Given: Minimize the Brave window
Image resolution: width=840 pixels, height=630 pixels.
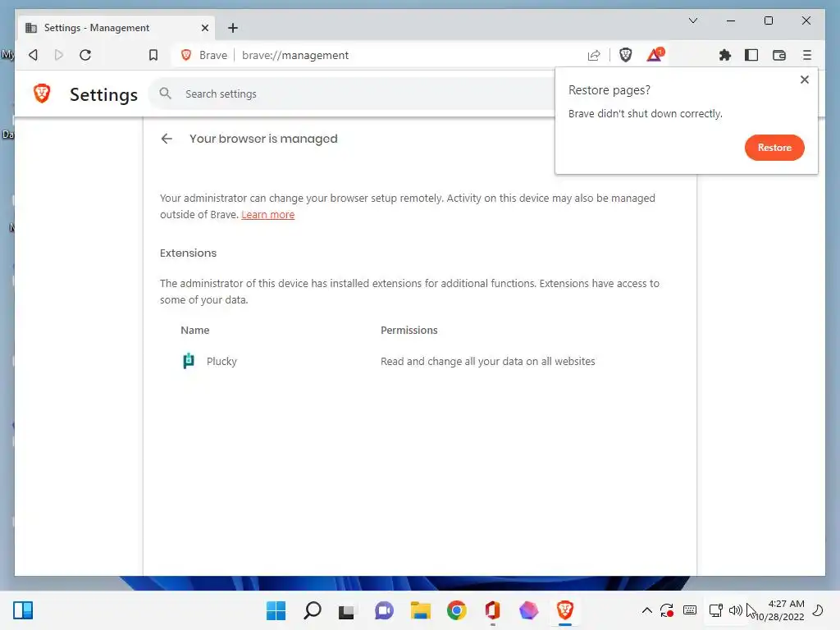Looking at the screenshot, I should click(x=731, y=21).
